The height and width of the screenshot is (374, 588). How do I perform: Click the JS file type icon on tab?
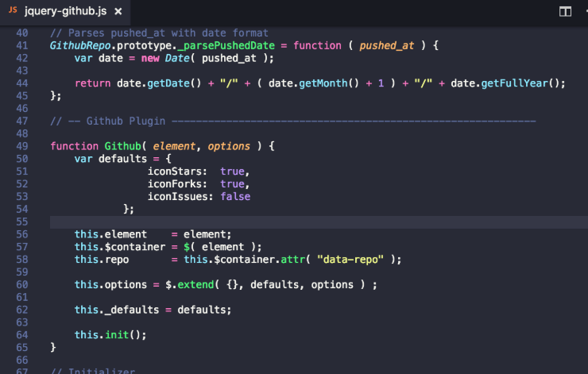pos(13,10)
